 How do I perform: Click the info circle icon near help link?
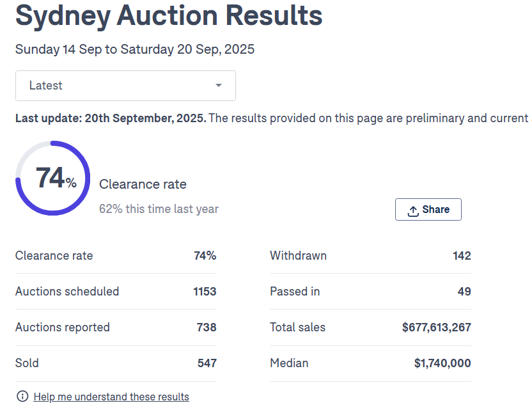point(22,397)
